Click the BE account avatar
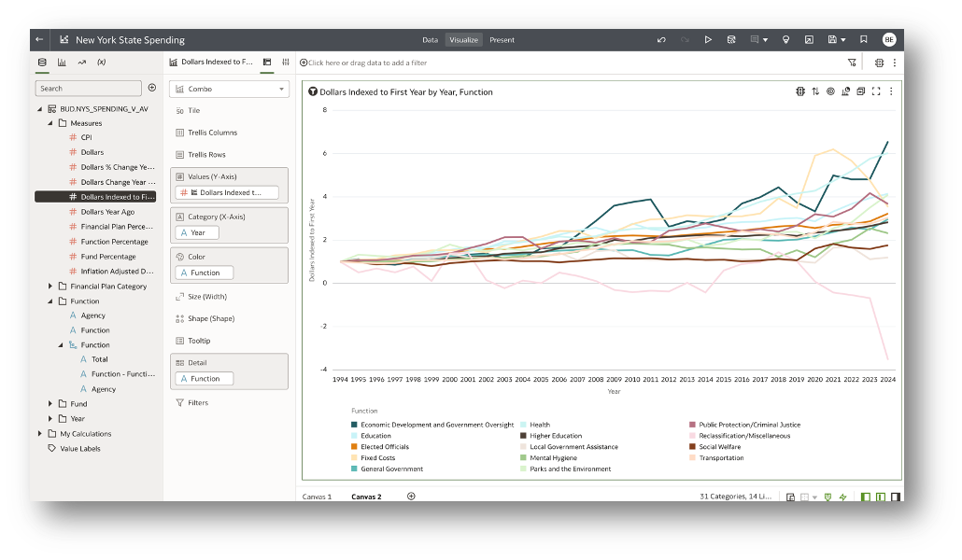 [x=889, y=39]
